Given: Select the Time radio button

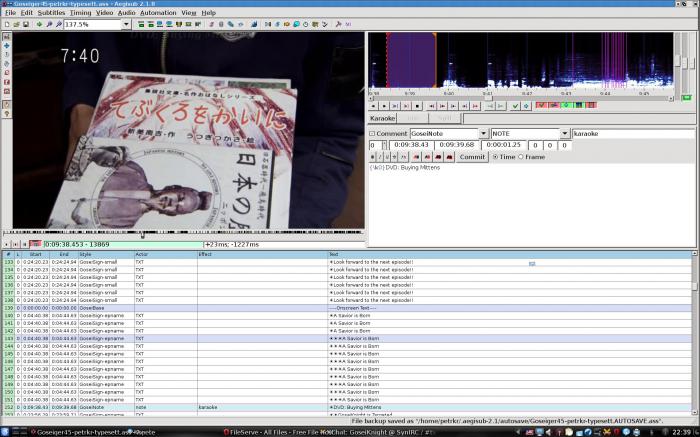Looking at the screenshot, I should pos(495,157).
